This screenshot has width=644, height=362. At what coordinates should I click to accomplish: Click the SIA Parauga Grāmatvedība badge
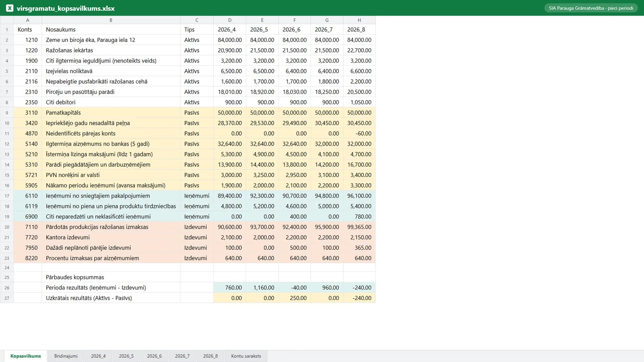pos(591,8)
